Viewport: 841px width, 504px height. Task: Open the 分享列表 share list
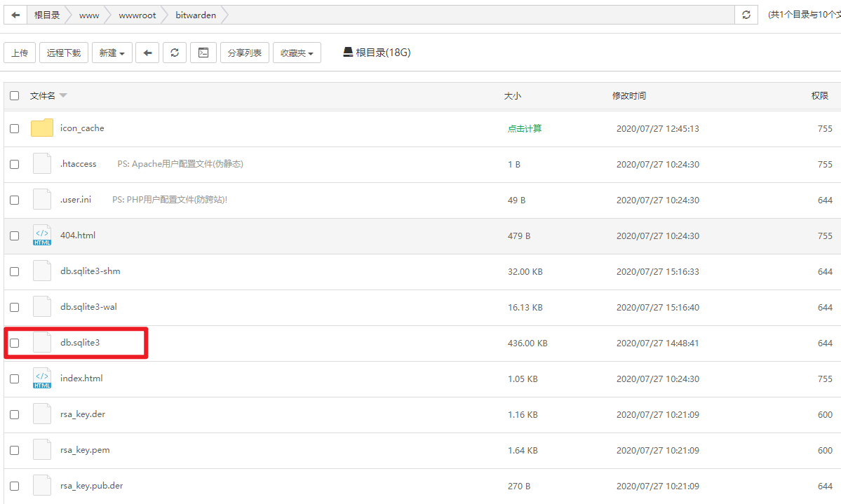[x=244, y=52]
